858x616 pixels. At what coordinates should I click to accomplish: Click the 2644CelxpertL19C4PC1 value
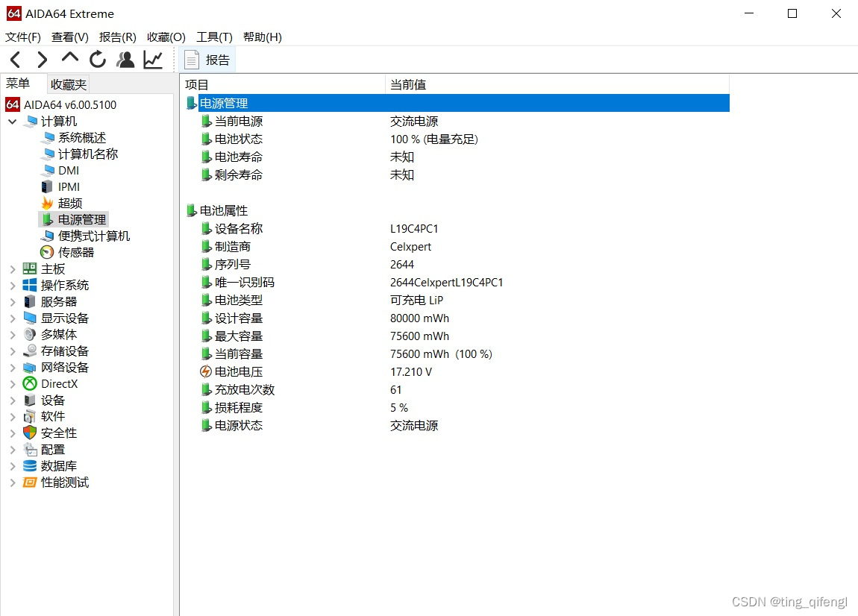(x=446, y=283)
